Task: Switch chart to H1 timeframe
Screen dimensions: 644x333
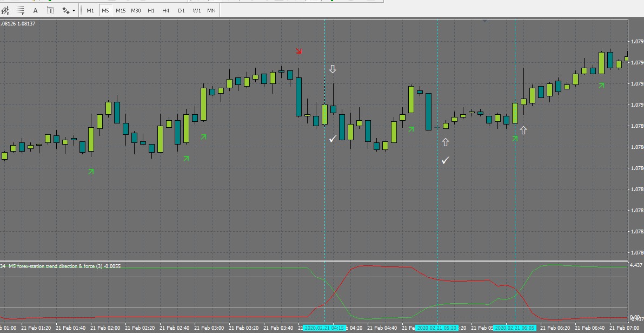Action: 151,10
